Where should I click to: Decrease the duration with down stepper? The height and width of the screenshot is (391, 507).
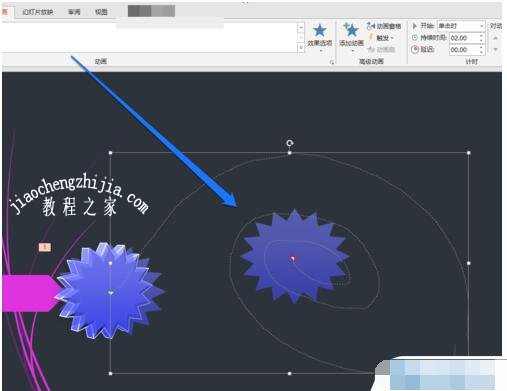click(482, 40)
